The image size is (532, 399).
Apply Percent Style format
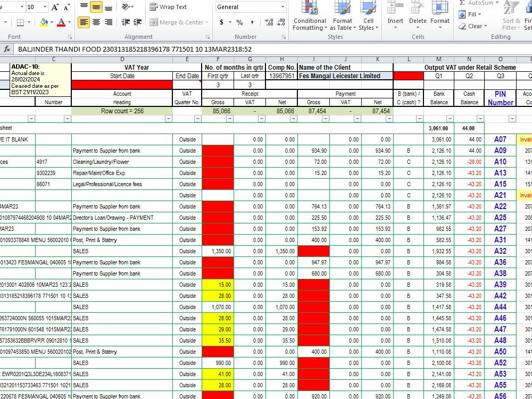pyautogui.click(x=239, y=22)
